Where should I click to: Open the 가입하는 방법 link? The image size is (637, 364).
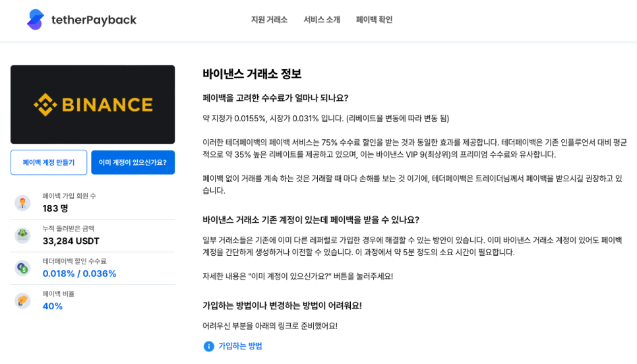[x=240, y=346]
